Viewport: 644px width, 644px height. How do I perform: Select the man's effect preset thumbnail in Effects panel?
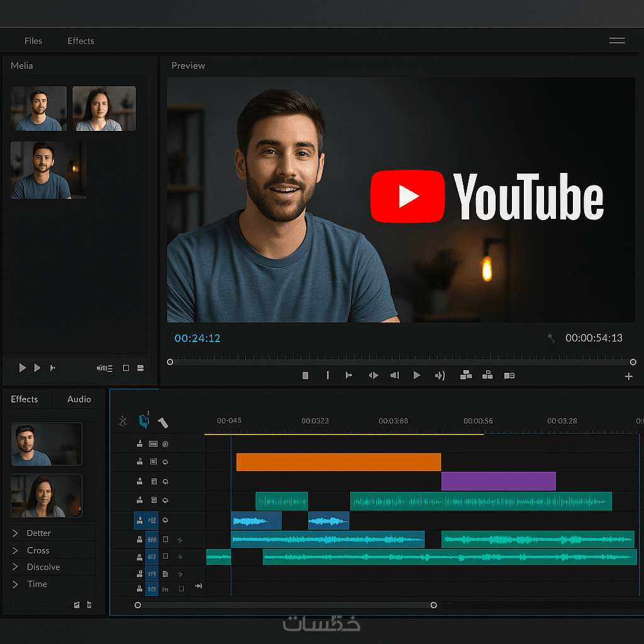point(47,444)
